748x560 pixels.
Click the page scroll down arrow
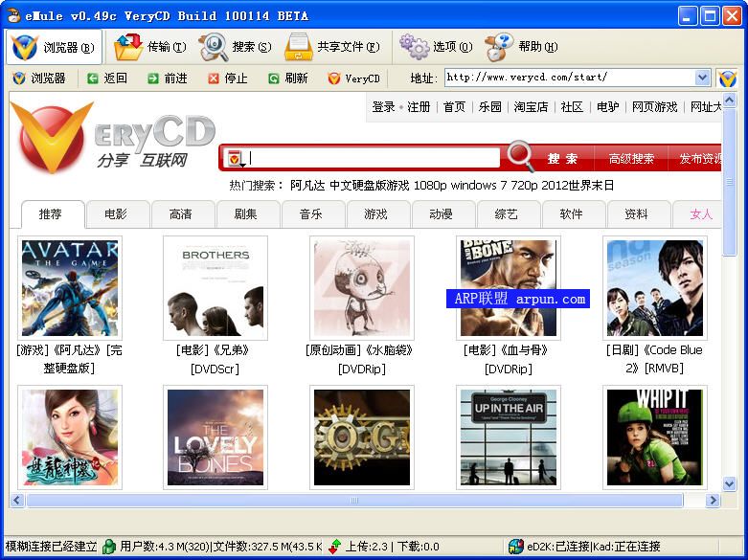coord(729,484)
